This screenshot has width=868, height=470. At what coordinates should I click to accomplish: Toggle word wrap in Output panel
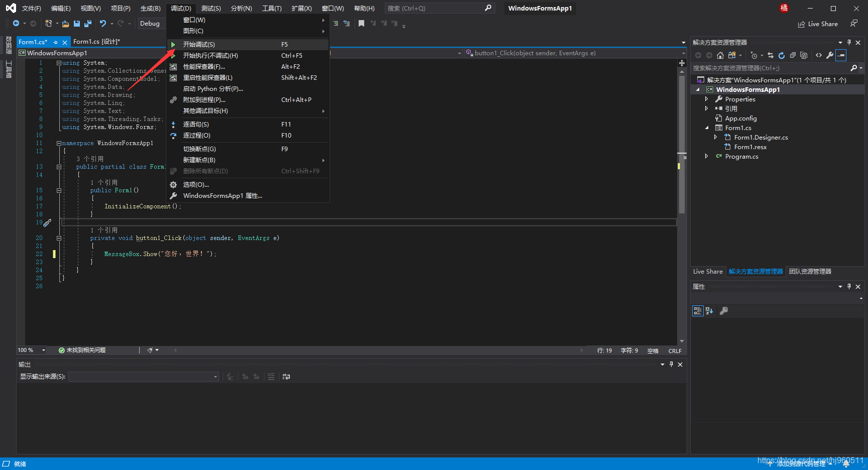click(286, 377)
